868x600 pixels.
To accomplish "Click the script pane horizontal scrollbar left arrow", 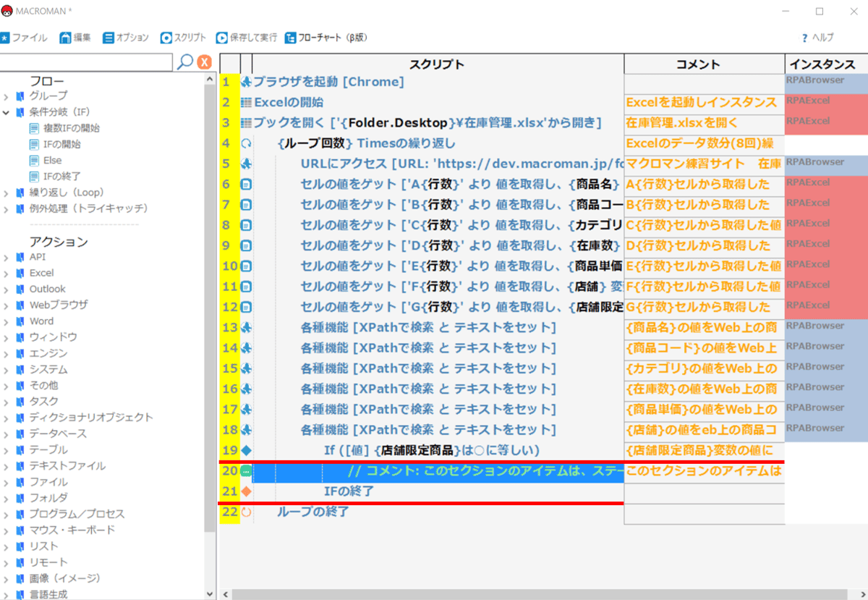I will (x=225, y=594).
